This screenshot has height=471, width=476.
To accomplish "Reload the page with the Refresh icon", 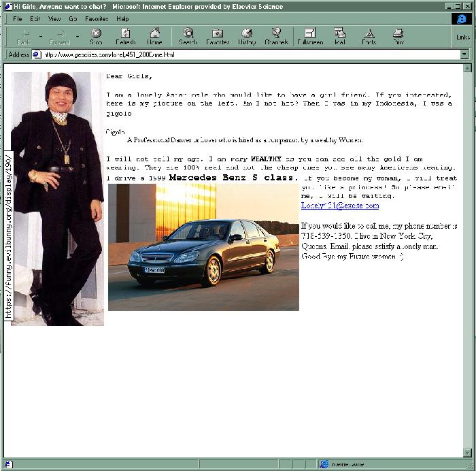I will pyautogui.click(x=125, y=37).
